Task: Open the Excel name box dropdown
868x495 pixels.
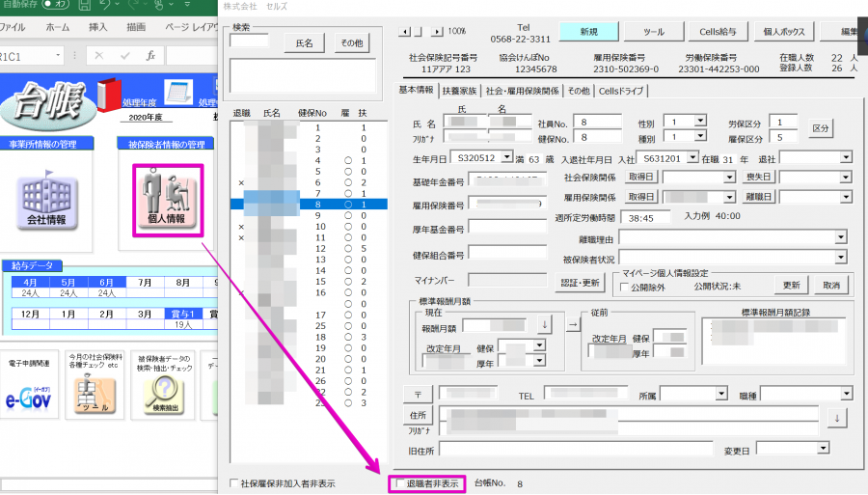Action: [x=58, y=55]
